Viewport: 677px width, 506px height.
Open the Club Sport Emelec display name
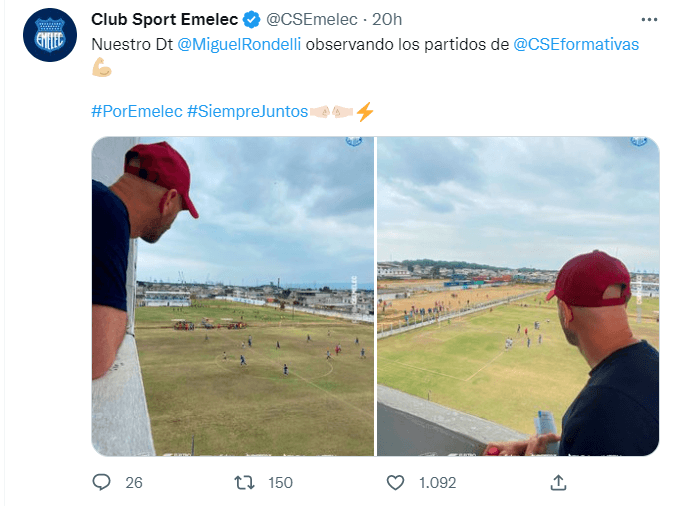[164, 19]
